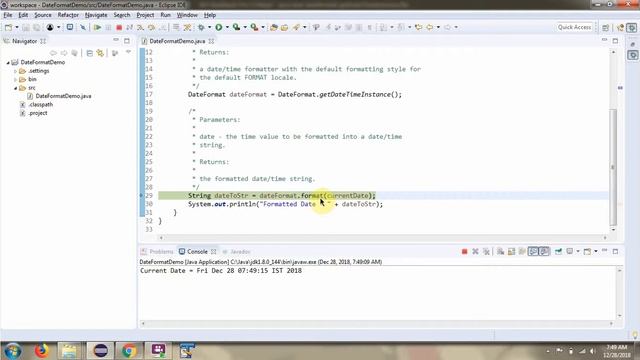Switch to the Javadoc tab

point(236,251)
